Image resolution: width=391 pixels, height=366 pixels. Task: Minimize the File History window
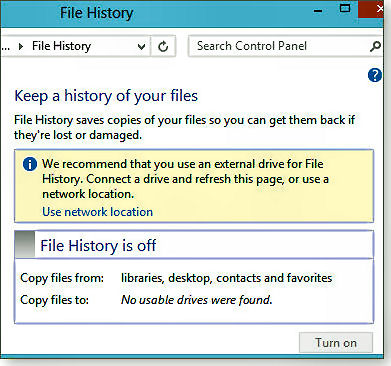318,11
